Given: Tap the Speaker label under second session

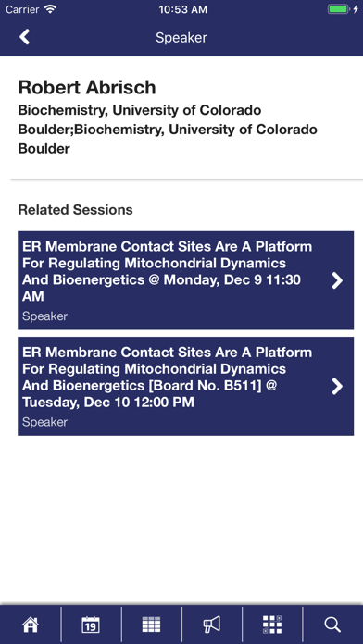Looking at the screenshot, I should coord(44,422).
